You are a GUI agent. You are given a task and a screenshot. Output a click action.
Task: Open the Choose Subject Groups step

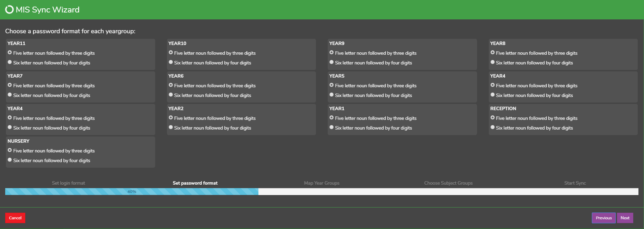click(448, 183)
